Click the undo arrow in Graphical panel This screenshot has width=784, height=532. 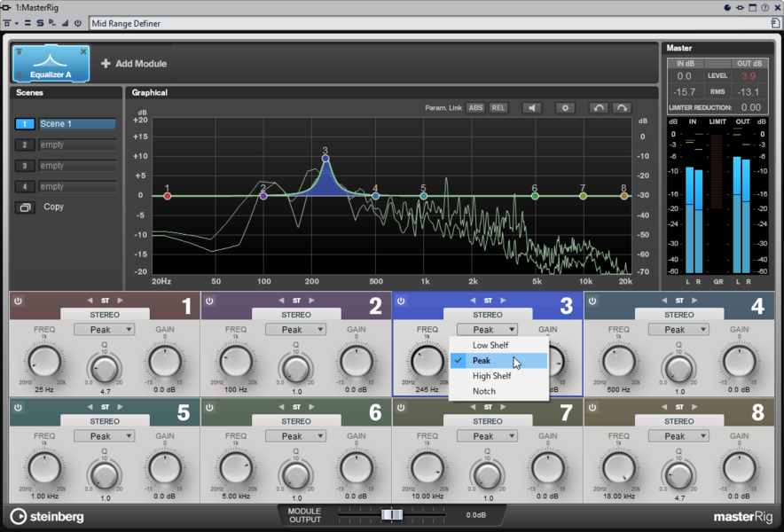pyautogui.click(x=599, y=108)
